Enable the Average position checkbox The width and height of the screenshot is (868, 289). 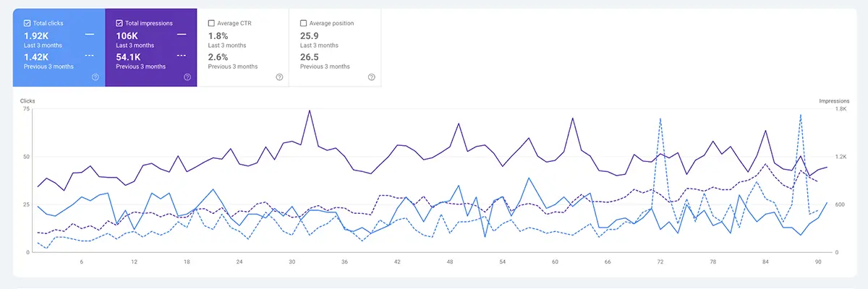tap(303, 23)
